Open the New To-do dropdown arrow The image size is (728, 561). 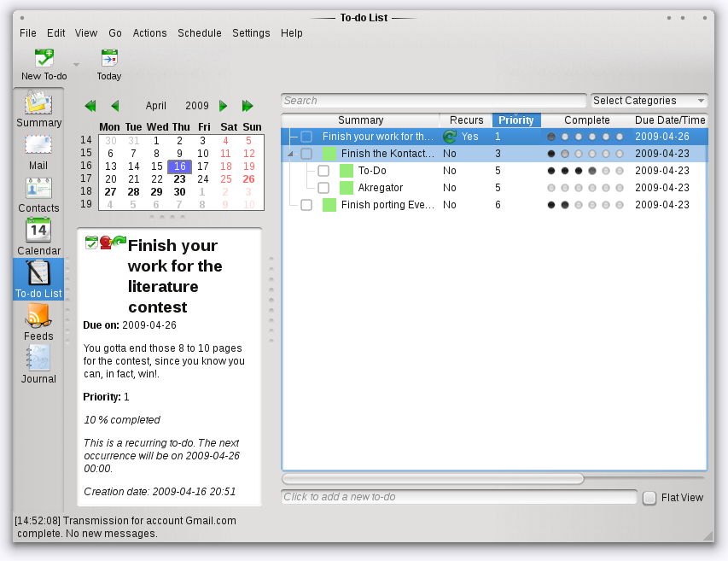pos(76,65)
